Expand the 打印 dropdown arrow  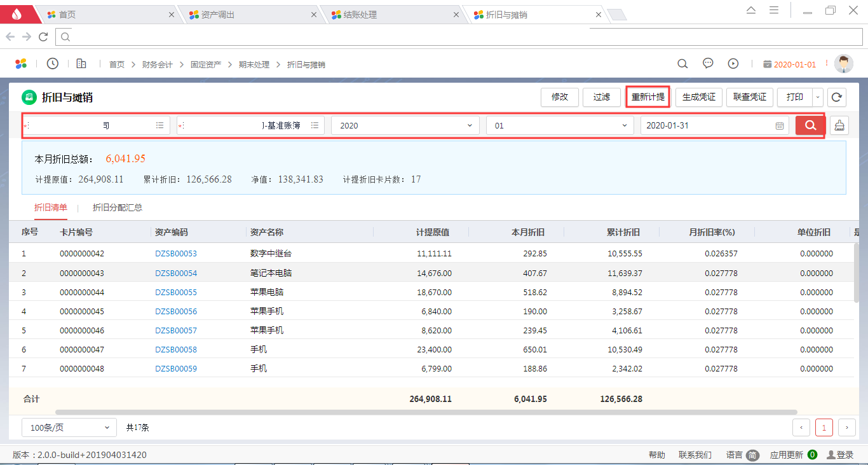818,97
